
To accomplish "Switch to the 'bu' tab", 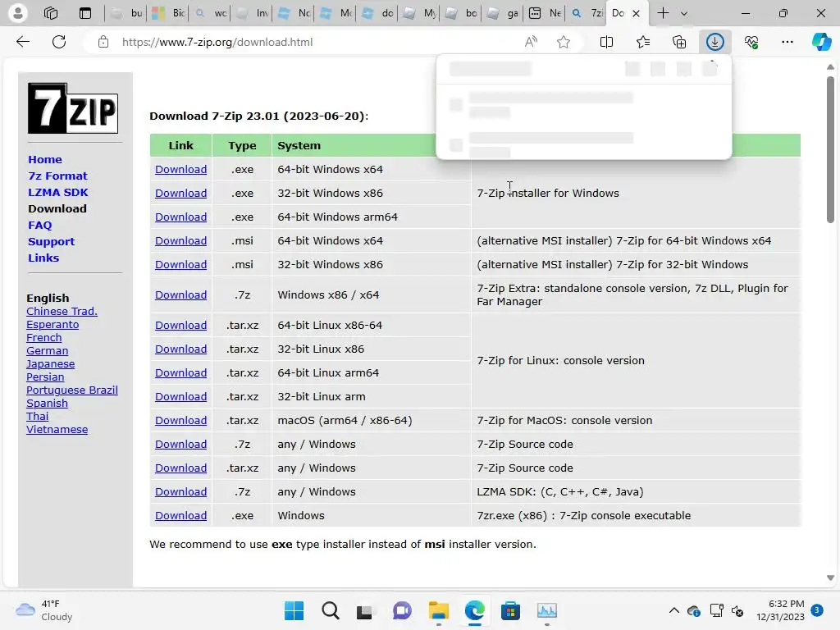I will [x=126, y=13].
